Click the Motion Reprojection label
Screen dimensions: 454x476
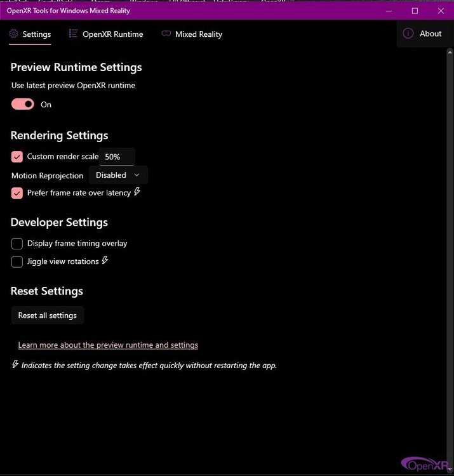pos(48,176)
